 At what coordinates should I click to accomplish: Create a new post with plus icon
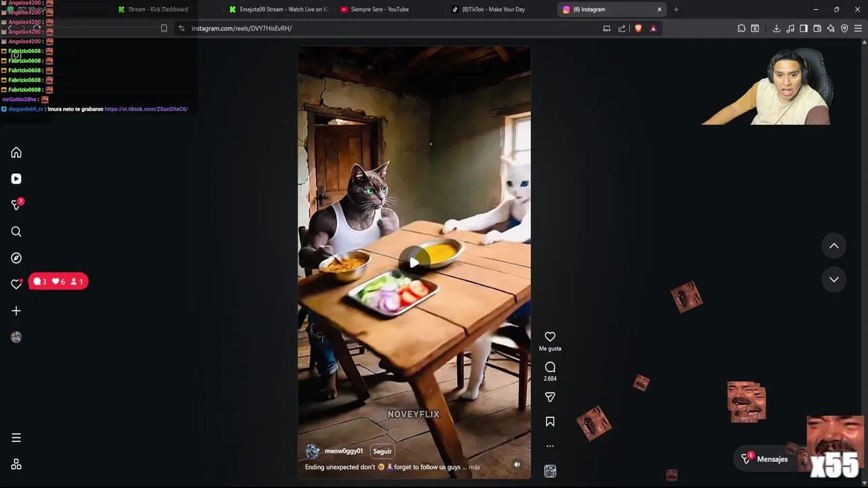click(x=16, y=311)
